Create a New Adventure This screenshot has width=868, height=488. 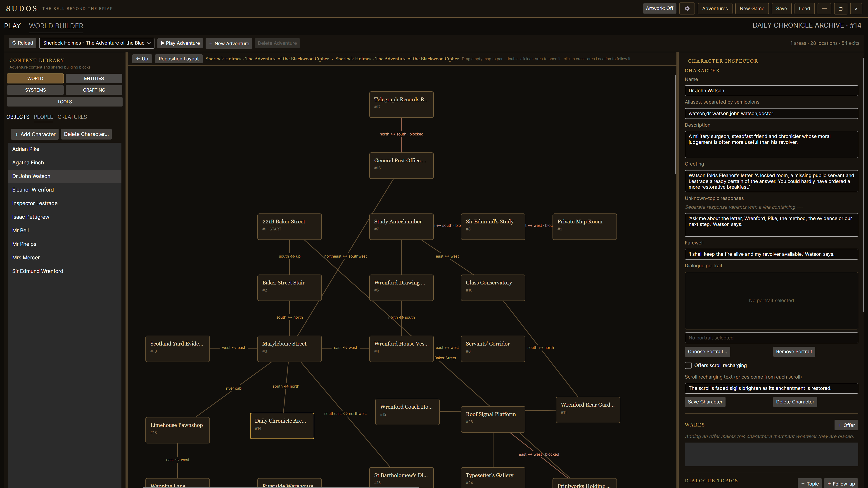[229, 43]
